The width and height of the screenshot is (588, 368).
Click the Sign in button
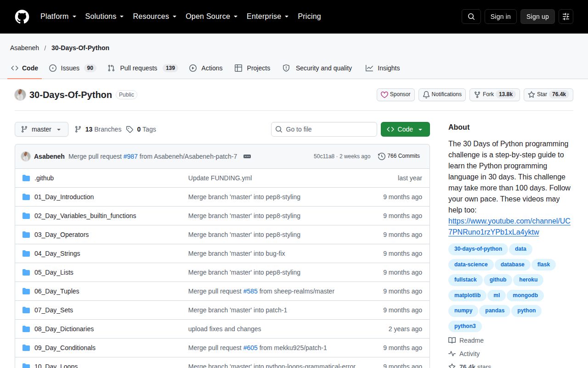click(500, 17)
